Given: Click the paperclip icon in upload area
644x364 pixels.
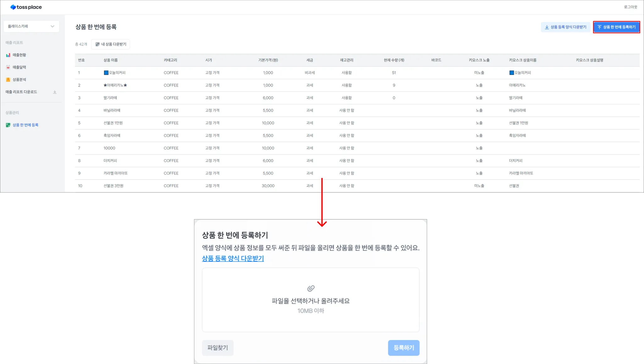Looking at the screenshot, I should click(x=311, y=288).
